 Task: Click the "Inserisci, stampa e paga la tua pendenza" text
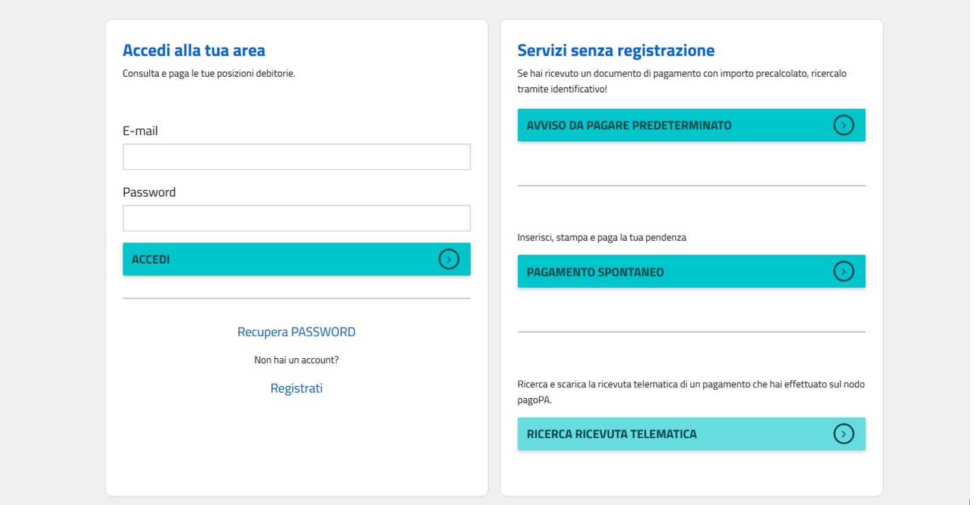601,238
